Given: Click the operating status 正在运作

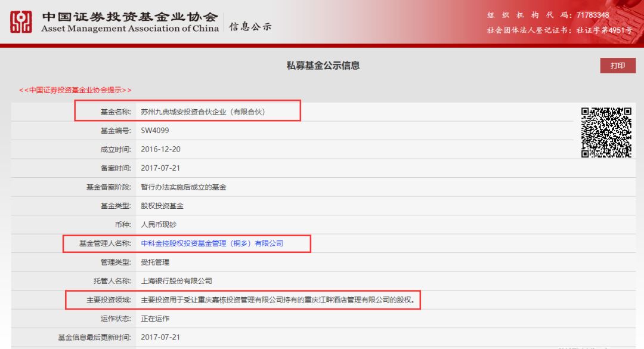Looking at the screenshot, I should (155, 319).
